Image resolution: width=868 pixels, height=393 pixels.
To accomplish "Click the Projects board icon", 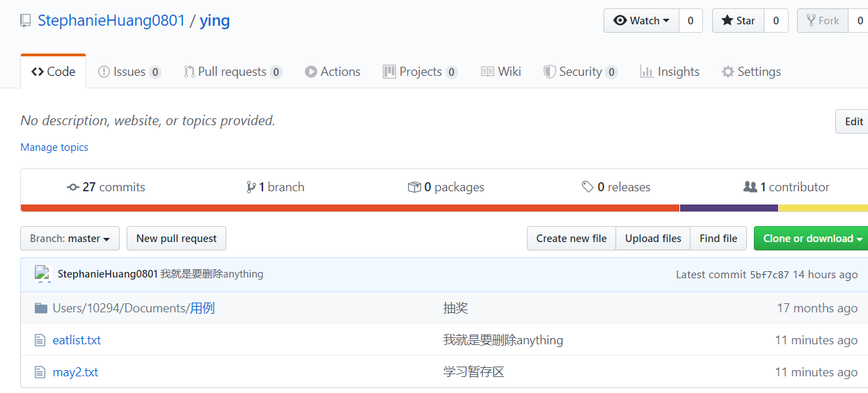I will point(389,72).
